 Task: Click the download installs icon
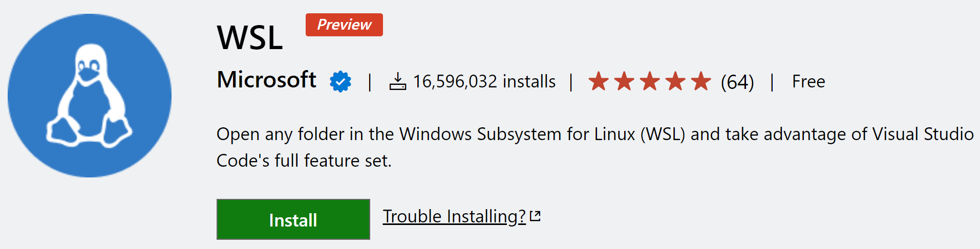[398, 81]
